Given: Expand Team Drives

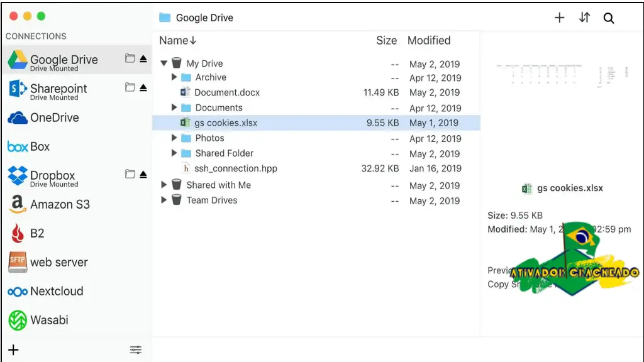Looking at the screenshot, I should click(164, 200).
